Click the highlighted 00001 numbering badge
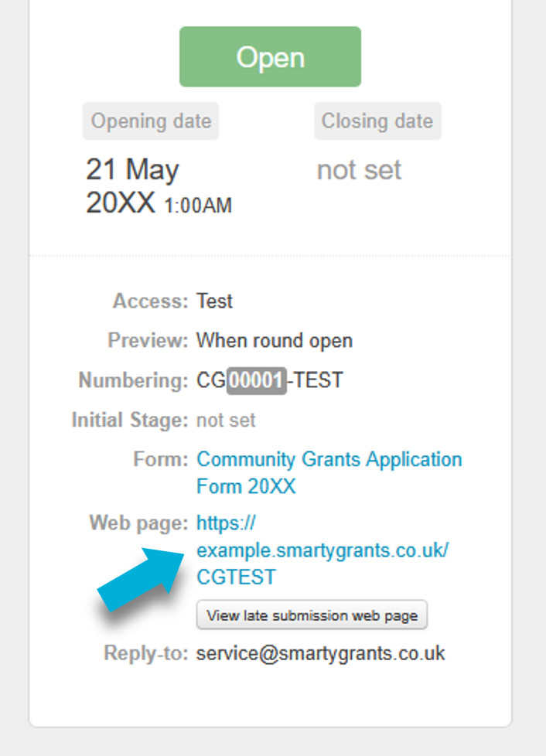The height and width of the screenshot is (756, 546). click(256, 380)
